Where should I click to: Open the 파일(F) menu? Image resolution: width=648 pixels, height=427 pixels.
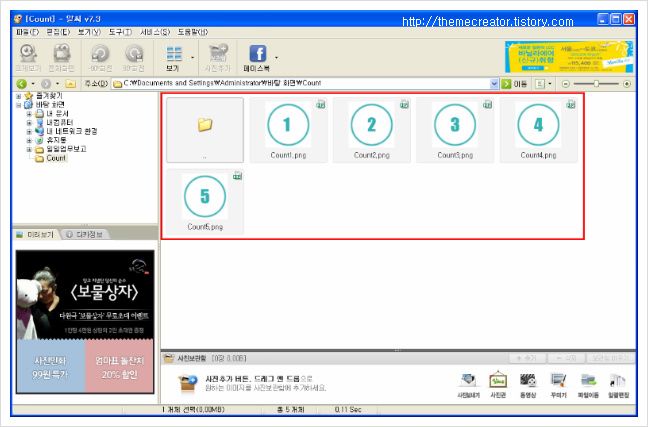28,32
